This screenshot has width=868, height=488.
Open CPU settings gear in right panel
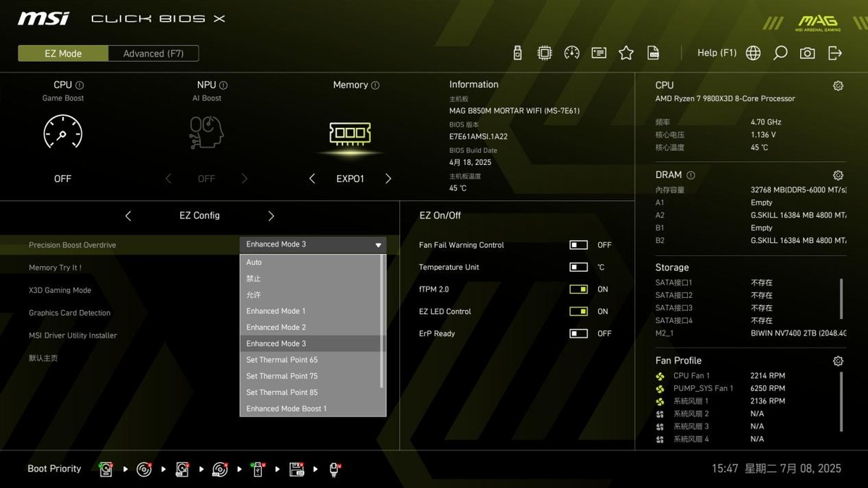point(838,85)
